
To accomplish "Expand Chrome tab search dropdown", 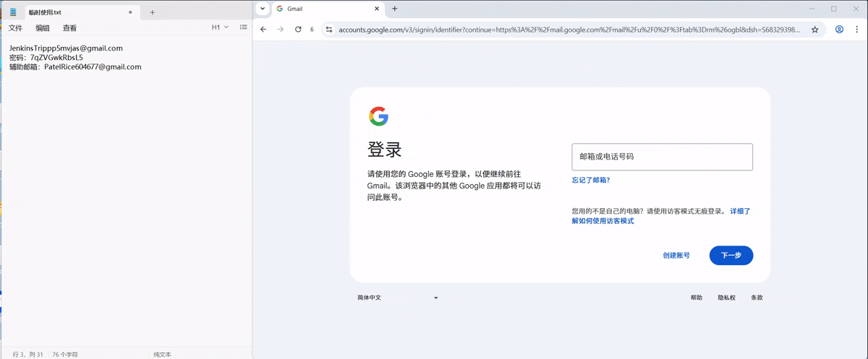I will pyautogui.click(x=261, y=9).
